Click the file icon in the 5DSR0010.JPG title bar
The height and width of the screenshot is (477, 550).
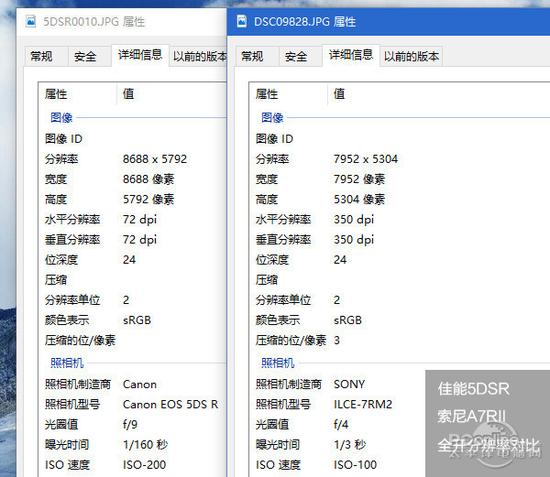pos(31,21)
